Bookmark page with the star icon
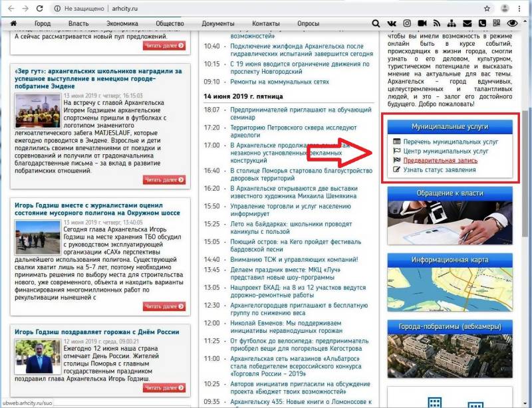532x408 pixels. (x=487, y=8)
